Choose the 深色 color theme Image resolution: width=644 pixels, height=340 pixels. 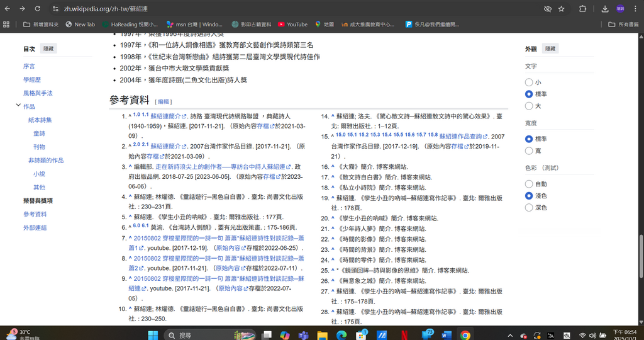[x=529, y=207]
